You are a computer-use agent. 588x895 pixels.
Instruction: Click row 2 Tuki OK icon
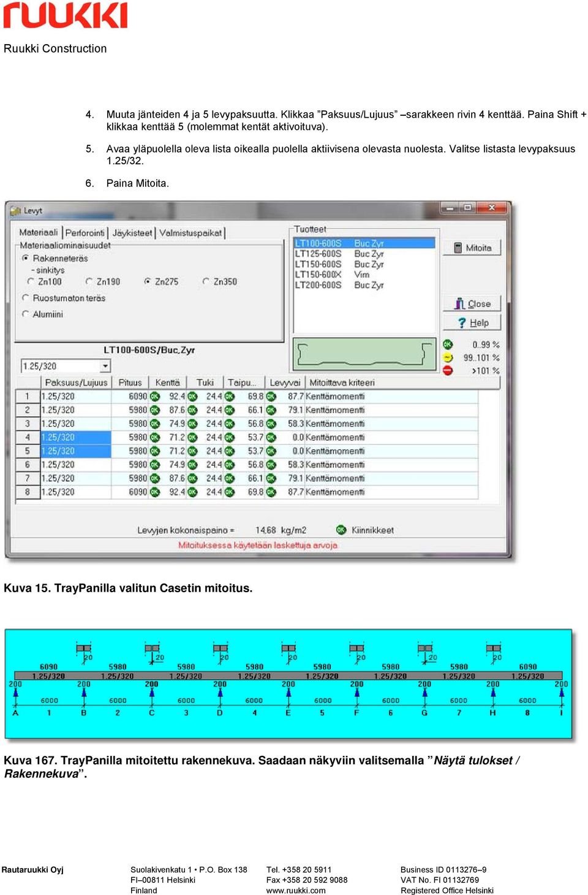point(230,410)
